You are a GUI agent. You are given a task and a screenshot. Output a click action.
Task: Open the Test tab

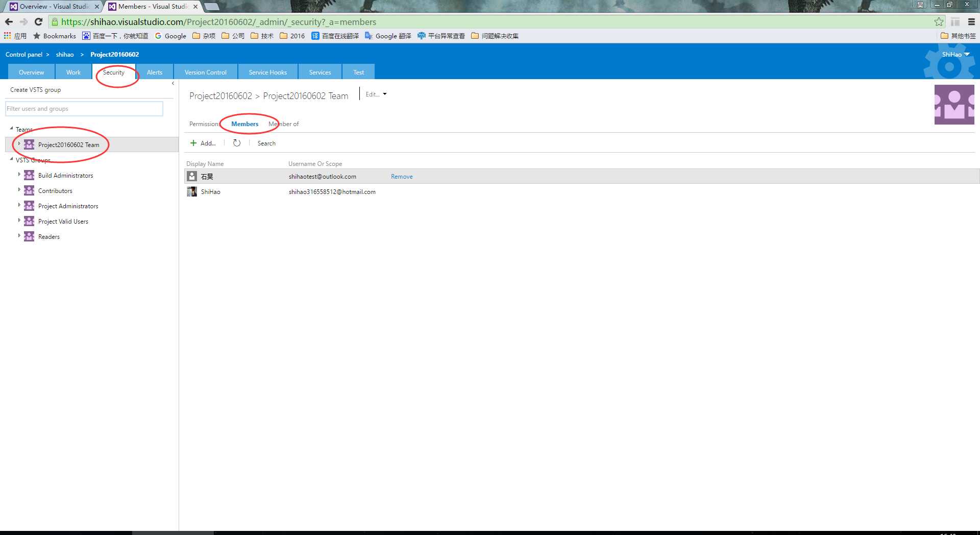(x=359, y=72)
